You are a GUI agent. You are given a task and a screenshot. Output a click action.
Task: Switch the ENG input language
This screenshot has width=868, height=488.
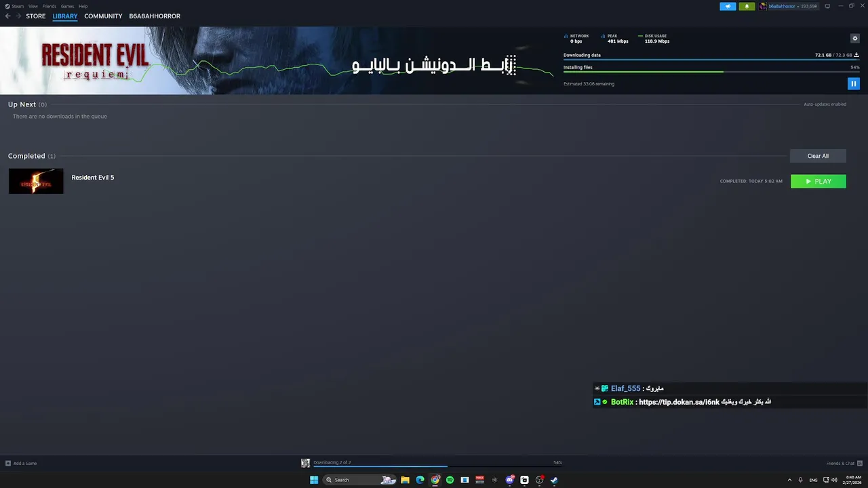[814, 480]
